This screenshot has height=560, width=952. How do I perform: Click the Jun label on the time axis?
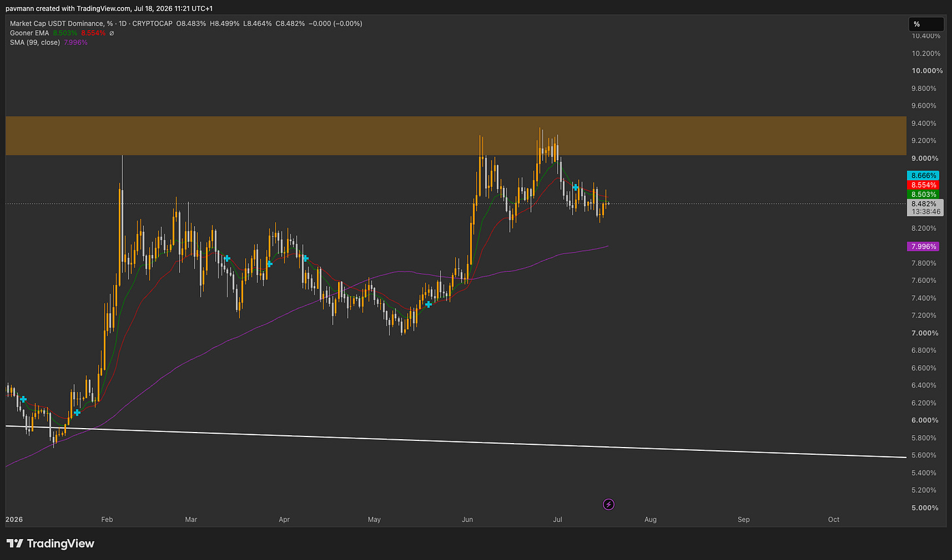pos(467,519)
